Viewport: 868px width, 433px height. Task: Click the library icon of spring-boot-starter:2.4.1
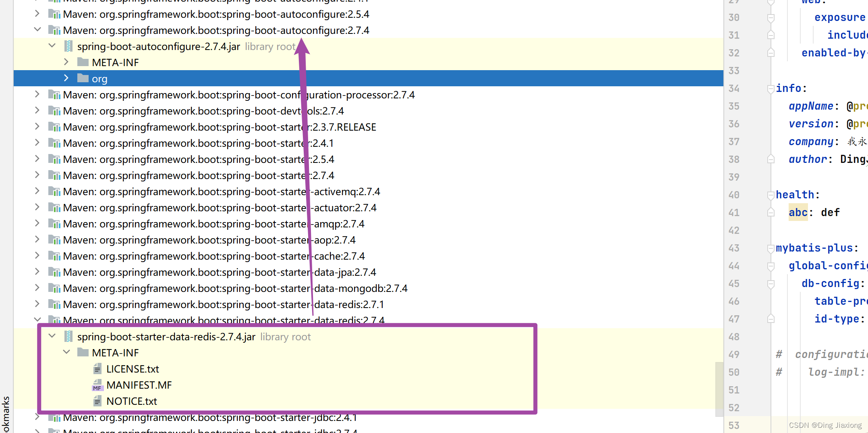coord(54,143)
